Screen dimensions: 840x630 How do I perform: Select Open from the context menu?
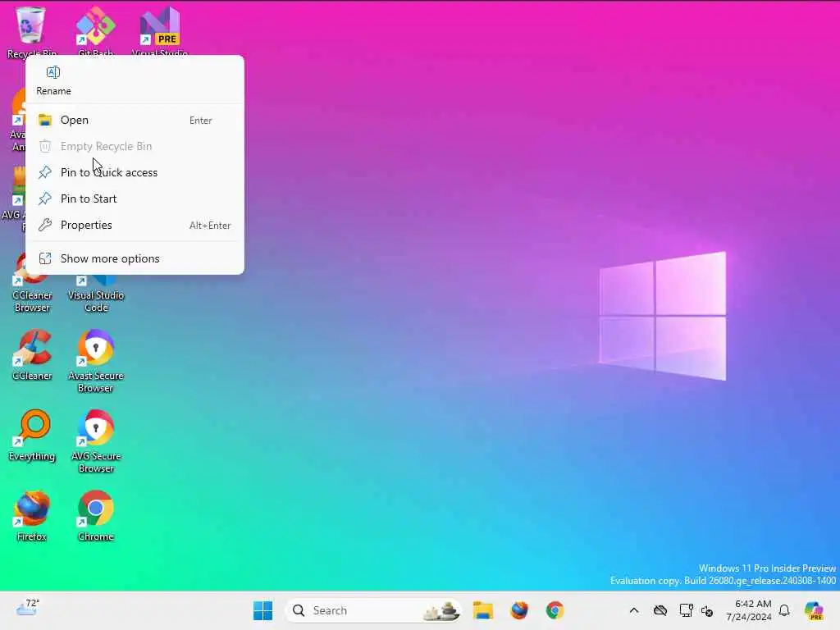(135, 120)
